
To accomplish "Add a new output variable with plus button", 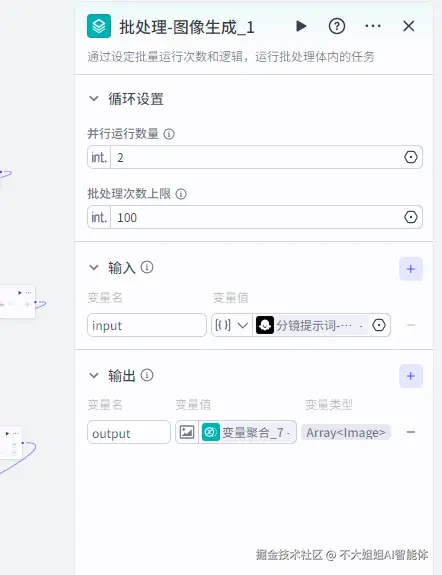I will click(x=411, y=376).
